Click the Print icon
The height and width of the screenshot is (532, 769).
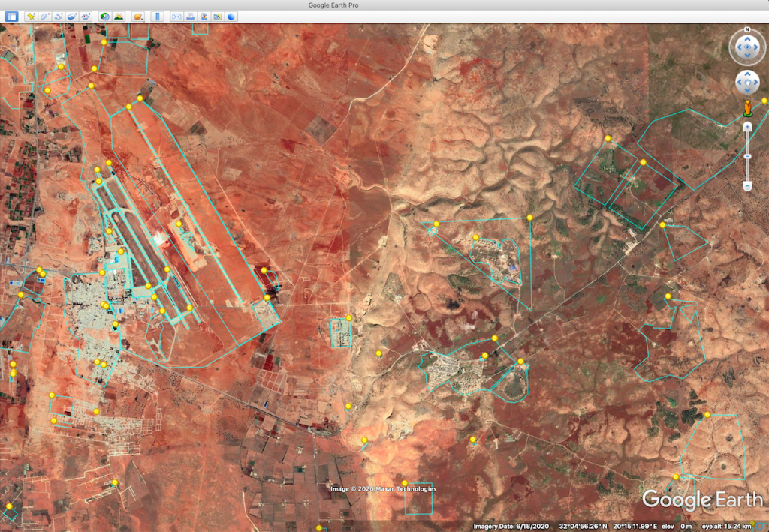(x=190, y=17)
